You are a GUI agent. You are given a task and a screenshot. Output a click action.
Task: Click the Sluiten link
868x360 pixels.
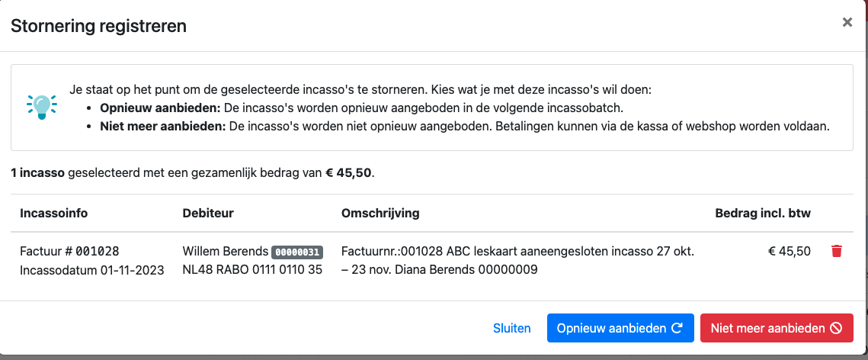[x=512, y=328]
